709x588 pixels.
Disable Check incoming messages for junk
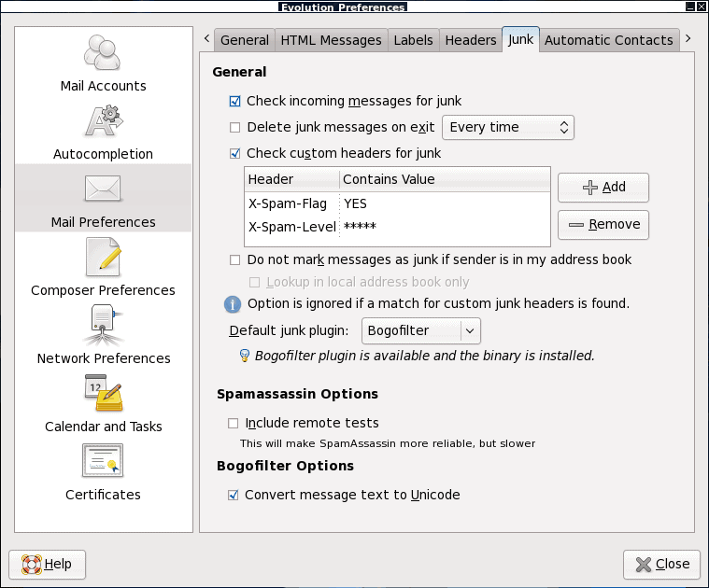point(235,101)
